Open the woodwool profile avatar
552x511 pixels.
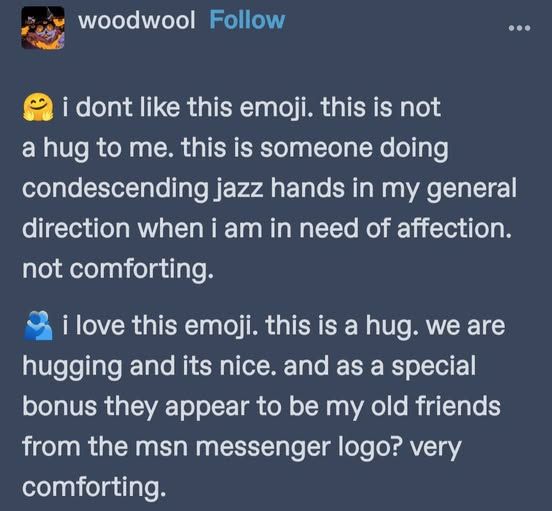pos(43,28)
